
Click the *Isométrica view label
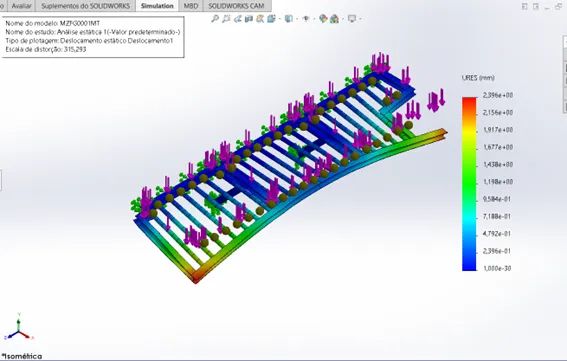coord(22,356)
